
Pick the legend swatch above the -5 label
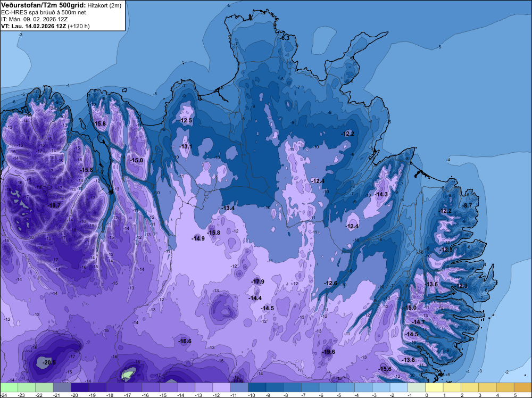pyautogui.click(x=346, y=387)
